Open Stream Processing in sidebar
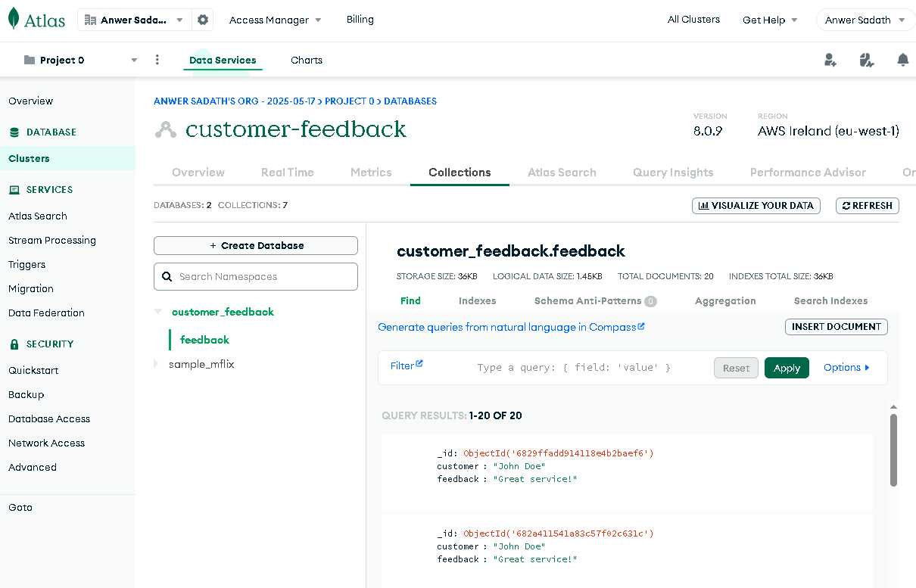The image size is (916, 588). coord(52,241)
